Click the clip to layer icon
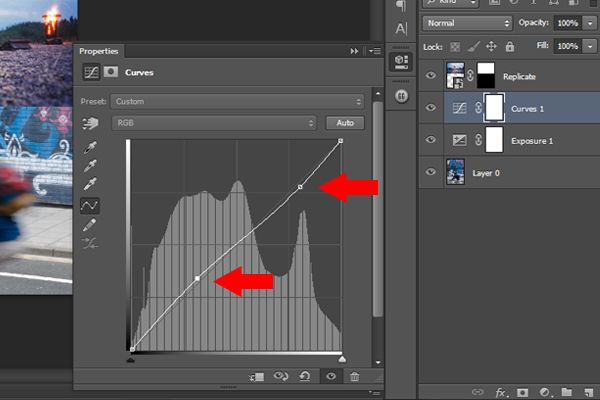600x400 pixels. coord(256,377)
